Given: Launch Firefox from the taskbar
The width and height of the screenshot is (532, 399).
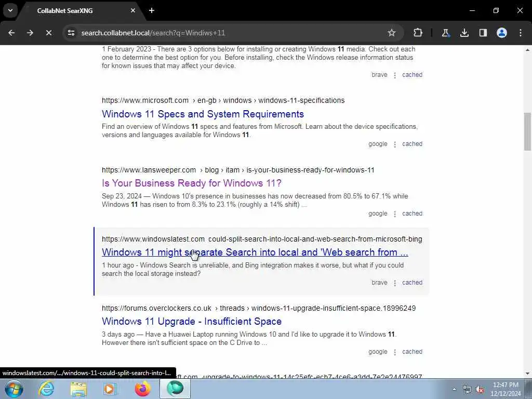Looking at the screenshot, I should tap(142, 389).
